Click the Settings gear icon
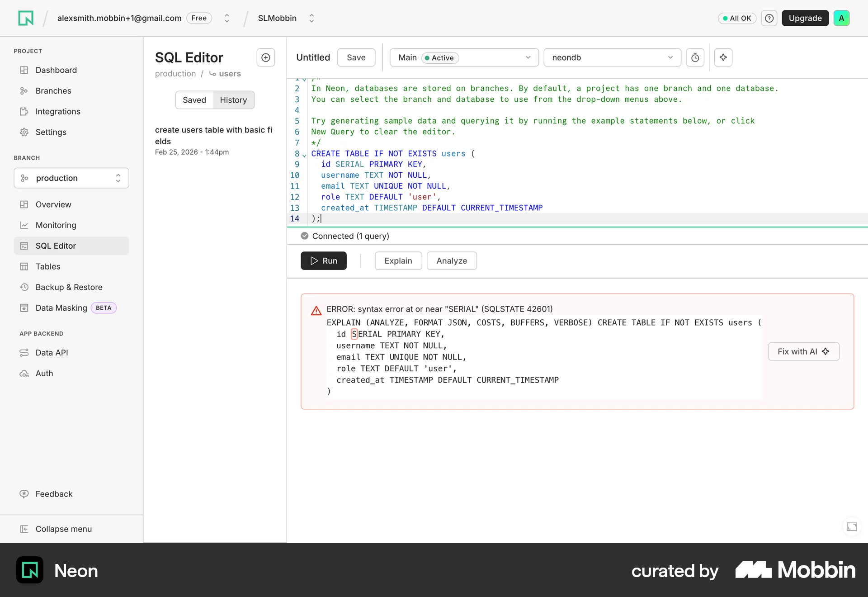868x597 pixels. click(24, 132)
